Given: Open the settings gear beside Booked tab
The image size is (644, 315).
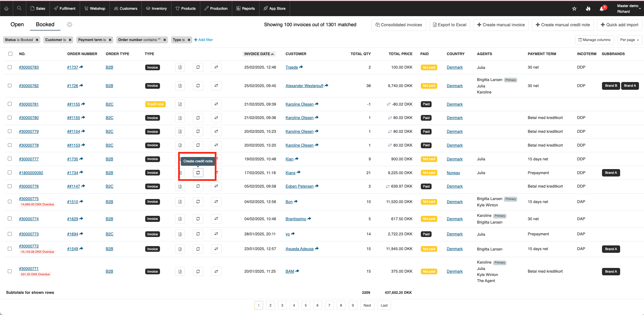Looking at the screenshot, I should pos(70,25).
